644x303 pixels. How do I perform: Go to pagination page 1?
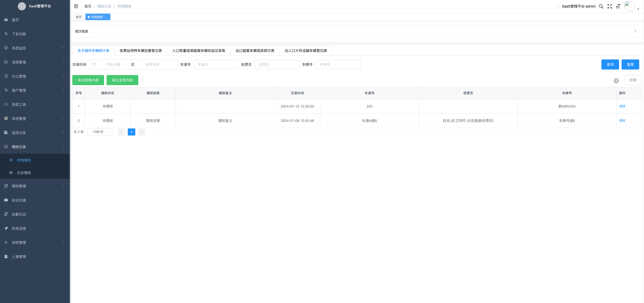pyautogui.click(x=132, y=132)
